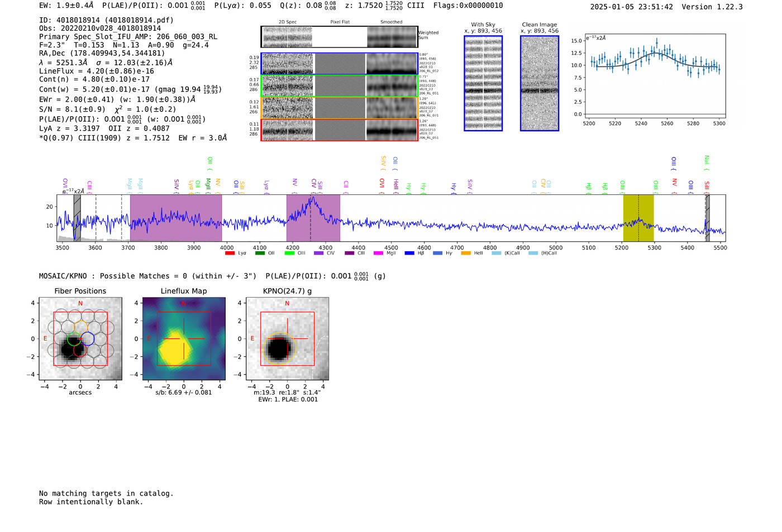Click the blue-bordered 2D spectrum row
The image size is (782, 532).
340,64
